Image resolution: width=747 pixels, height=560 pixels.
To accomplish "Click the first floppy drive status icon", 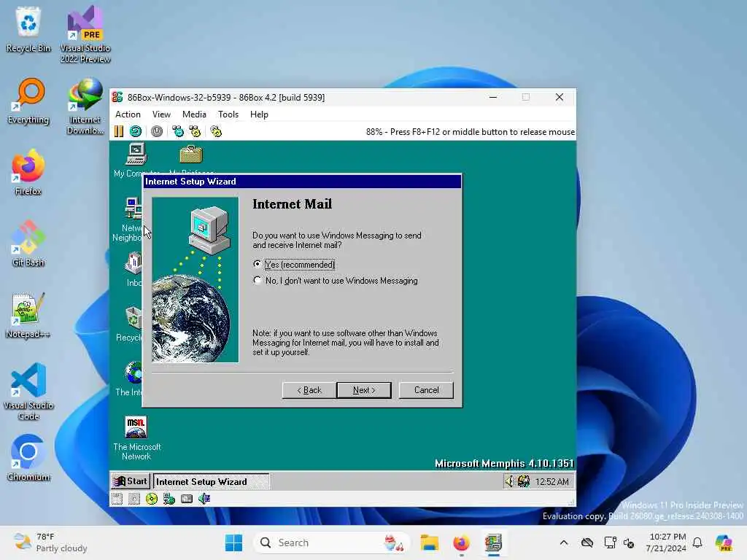I will pos(117,499).
